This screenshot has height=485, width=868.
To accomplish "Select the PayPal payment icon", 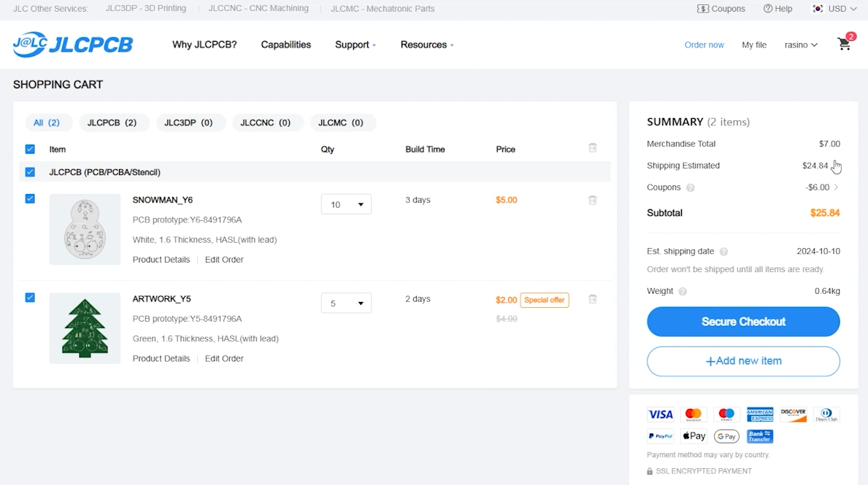I will coord(661,436).
